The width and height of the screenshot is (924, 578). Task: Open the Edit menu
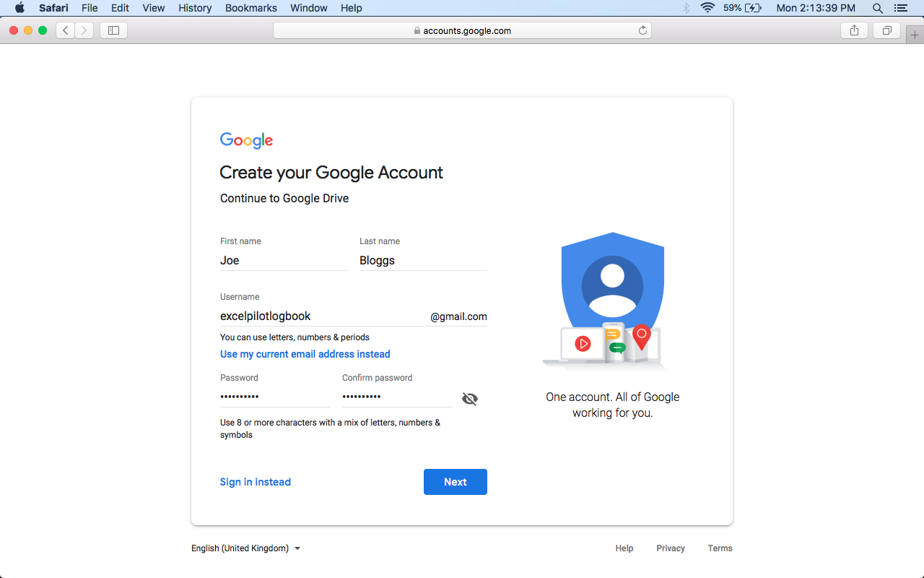click(120, 8)
